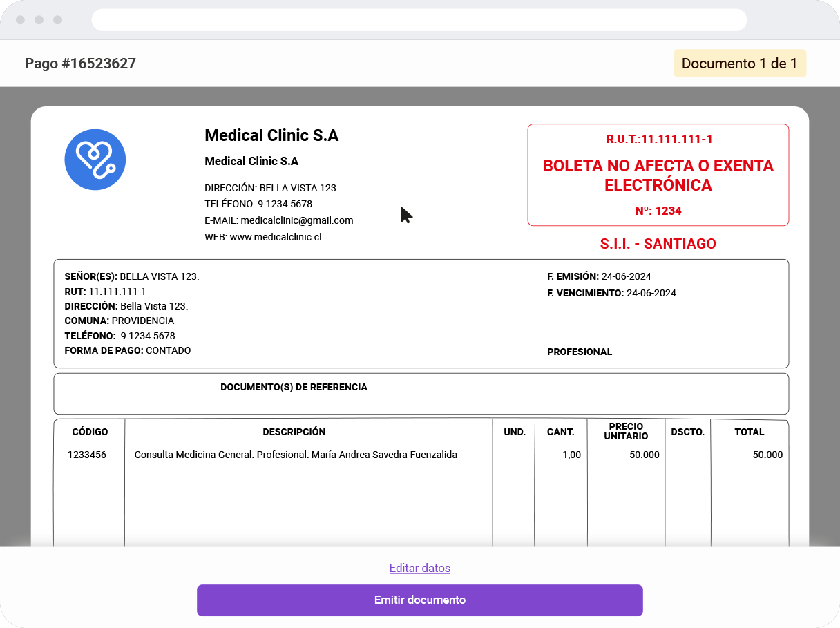Click the F. EMISIÓN date field
The width and height of the screenshot is (840, 628).
coord(599,276)
